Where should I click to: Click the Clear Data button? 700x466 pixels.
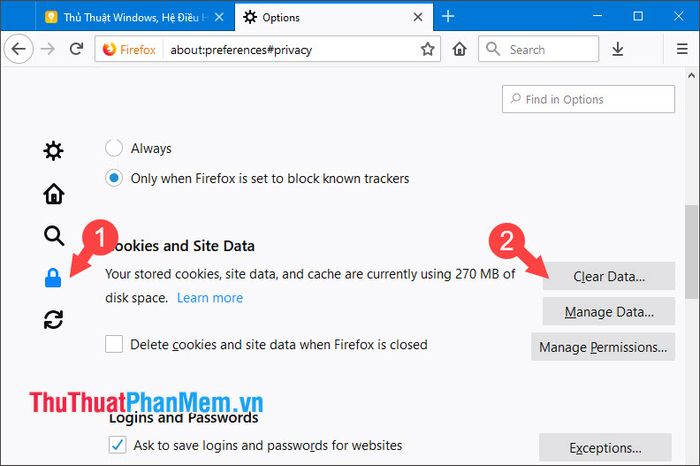click(x=608, y=276)
